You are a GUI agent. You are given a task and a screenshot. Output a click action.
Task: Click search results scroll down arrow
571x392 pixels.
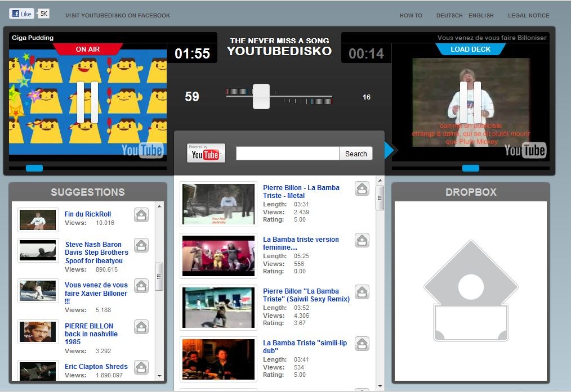[380, 386]
